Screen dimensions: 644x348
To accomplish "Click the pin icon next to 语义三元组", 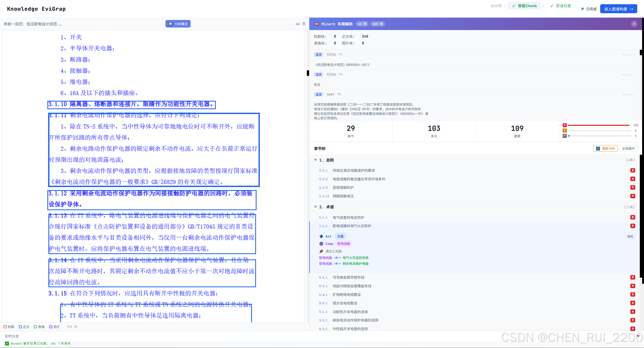I will coord(321,251).
